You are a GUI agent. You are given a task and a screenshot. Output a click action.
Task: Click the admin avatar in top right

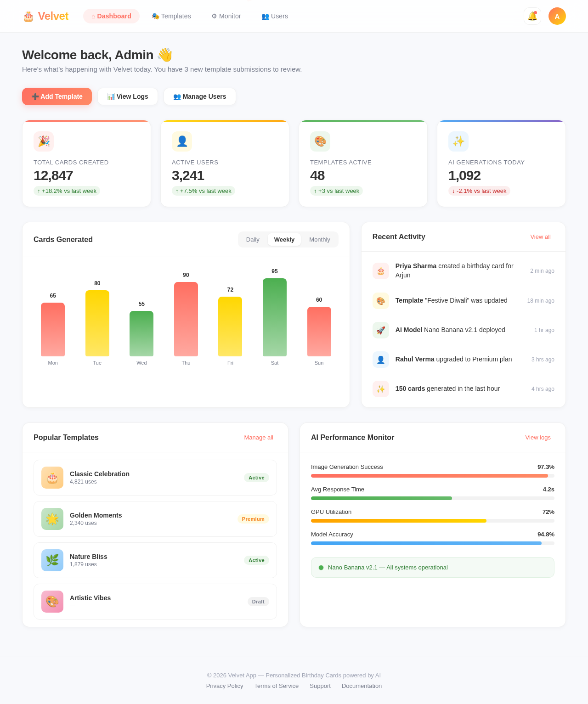tap(557, 16)
